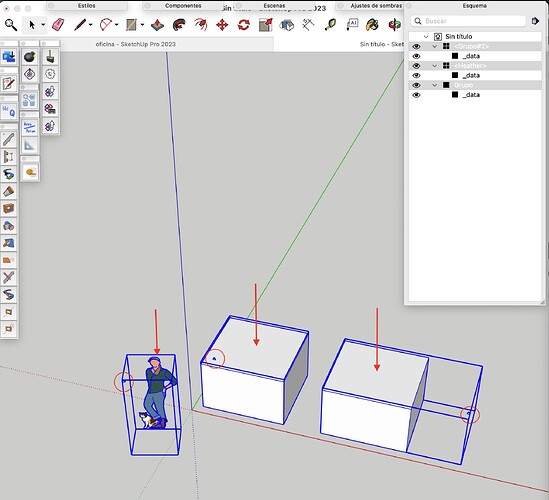Toggle visibility of the Heather component
The image size is (549, 500).
click(416, 66)
